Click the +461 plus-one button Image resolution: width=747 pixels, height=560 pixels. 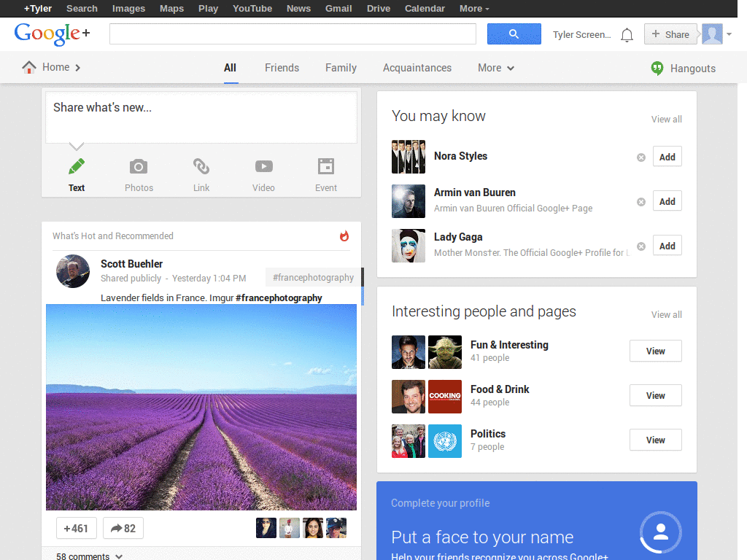76,528
